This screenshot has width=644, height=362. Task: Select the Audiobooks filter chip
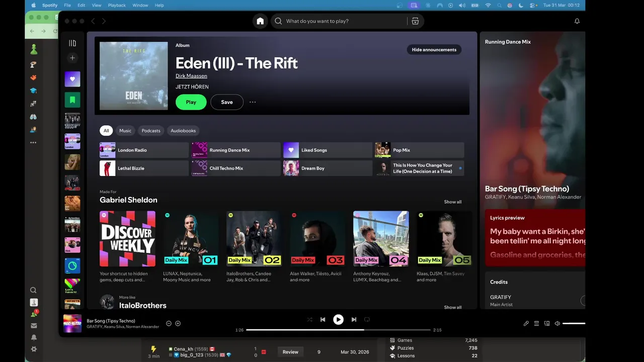183,131
